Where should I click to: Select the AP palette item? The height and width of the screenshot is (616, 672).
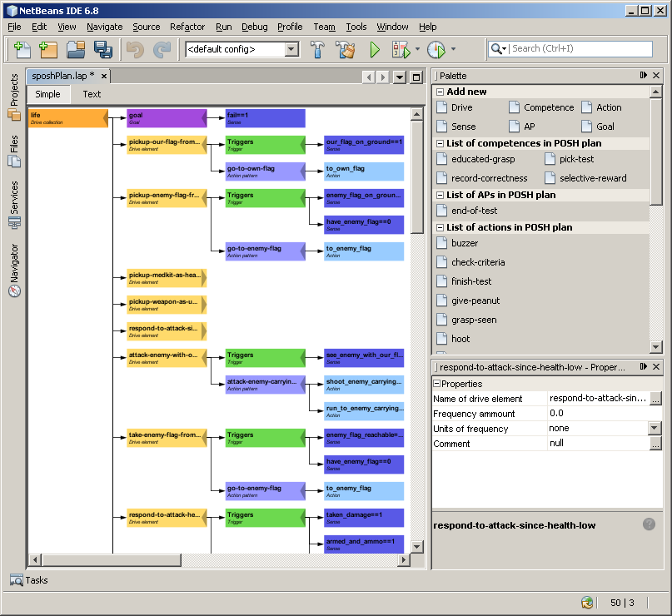click(x=522, y=127)
